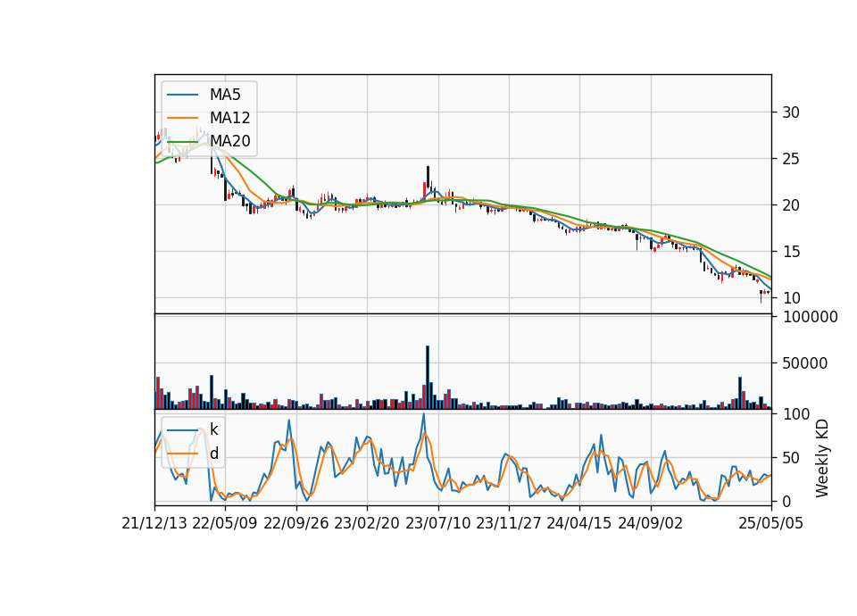Viewport: 857px width, 616px height.
Task: Click the 22/09/26 date tick label
Action: point(296,523)
